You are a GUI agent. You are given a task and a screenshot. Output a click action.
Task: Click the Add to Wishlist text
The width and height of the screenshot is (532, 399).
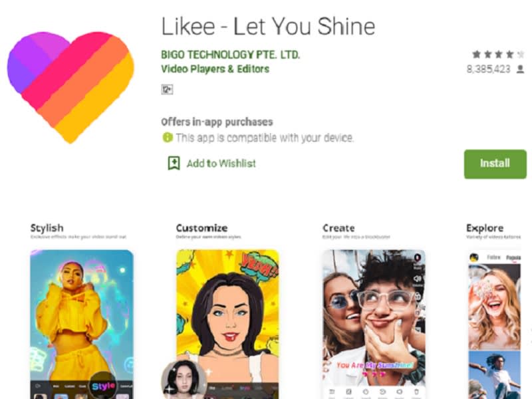coord(221,163)
